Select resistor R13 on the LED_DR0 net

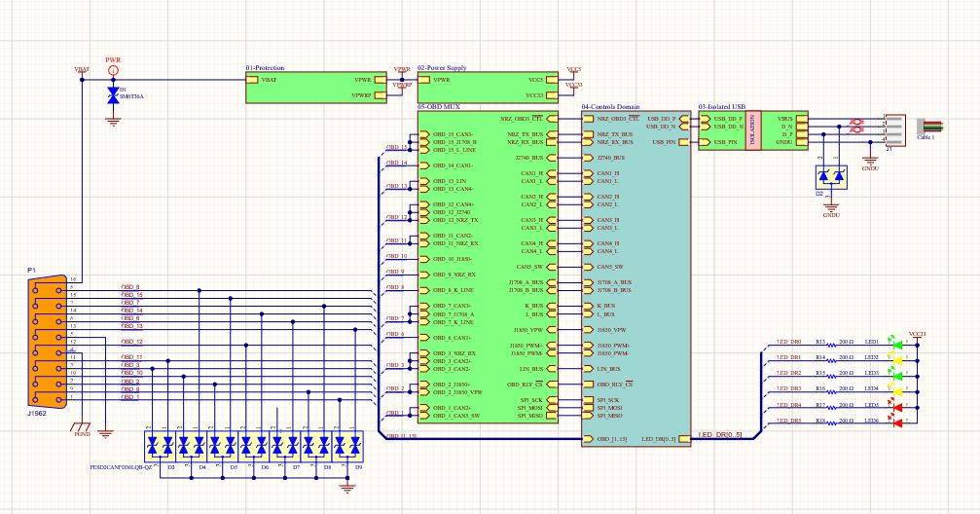coord(832,345)
